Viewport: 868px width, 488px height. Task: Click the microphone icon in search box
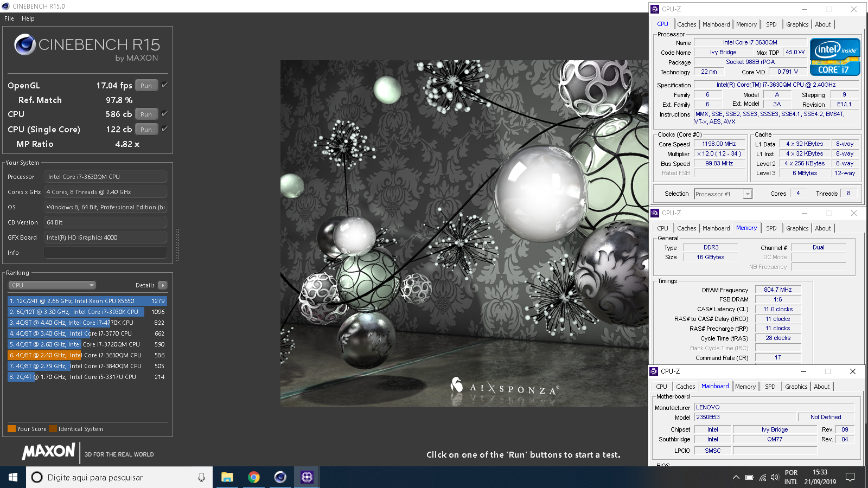point(201,477)
